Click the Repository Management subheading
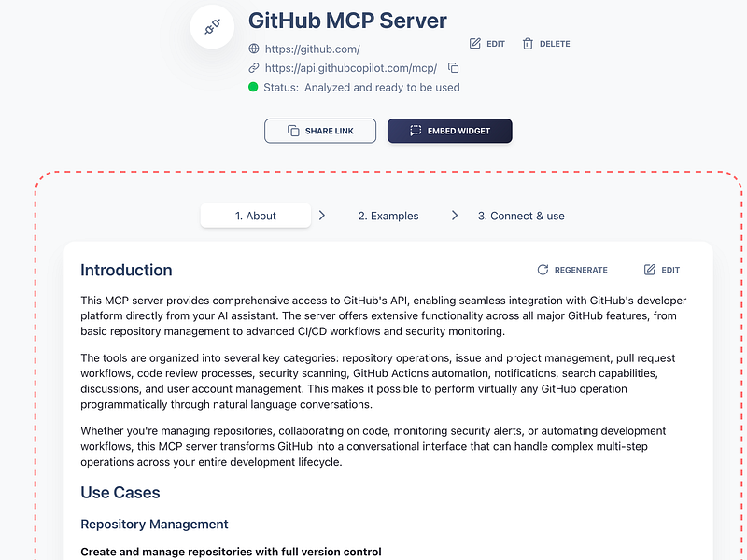Viewport: 747px width, 560px height. click(x=154, y=524)
